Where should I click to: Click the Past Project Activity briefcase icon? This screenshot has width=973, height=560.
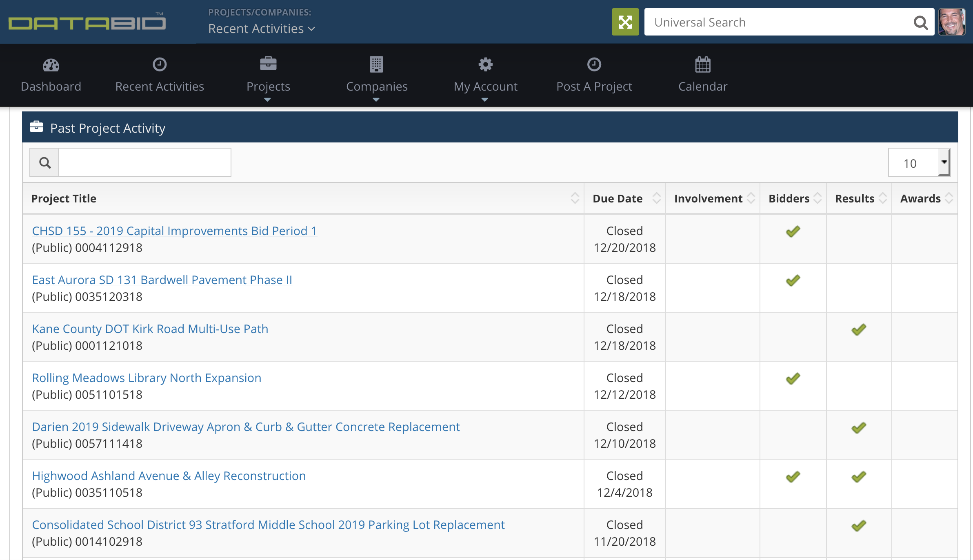coord(36,127)
